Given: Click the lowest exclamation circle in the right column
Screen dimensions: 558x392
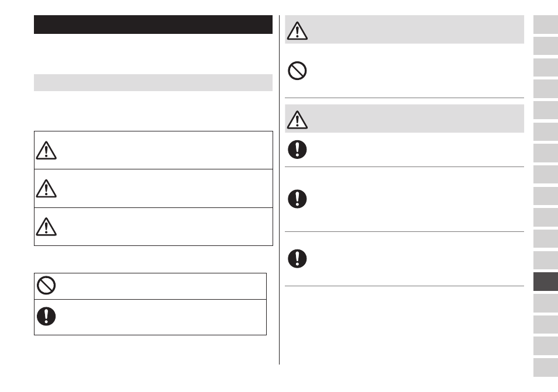Looking at the screenshot, I should (297, 258).
